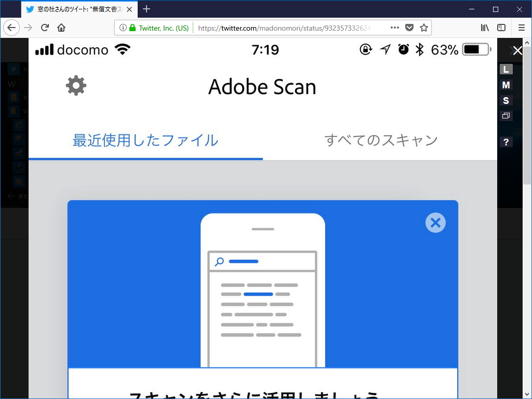Reload the current page
The width and height of the screenshot is (532, 399).
click(x=45, y=28)
